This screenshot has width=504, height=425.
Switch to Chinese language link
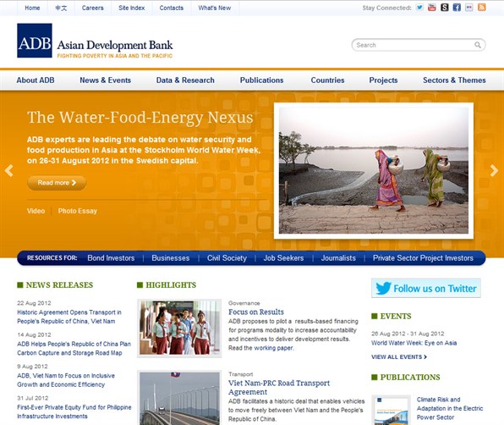coord(61,8)
